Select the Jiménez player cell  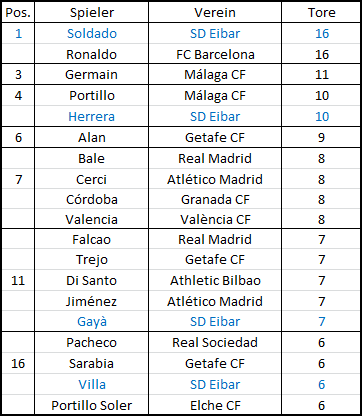pos(91,301)
